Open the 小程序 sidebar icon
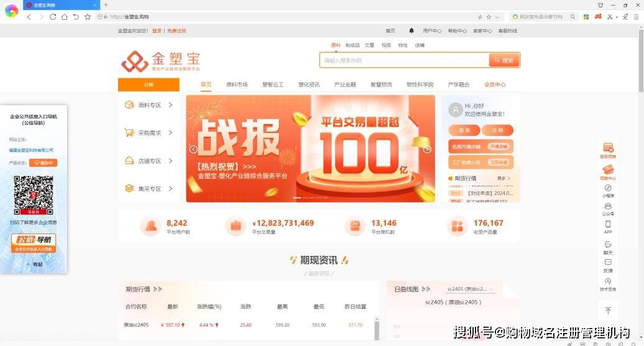The width and height of the screenshot is (644, 346). [608, 191]
